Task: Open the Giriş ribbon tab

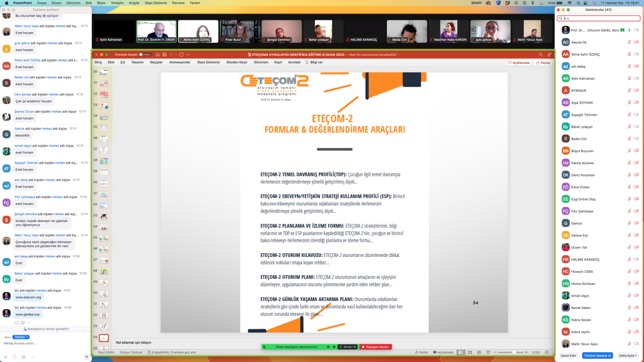Action: 98,62
